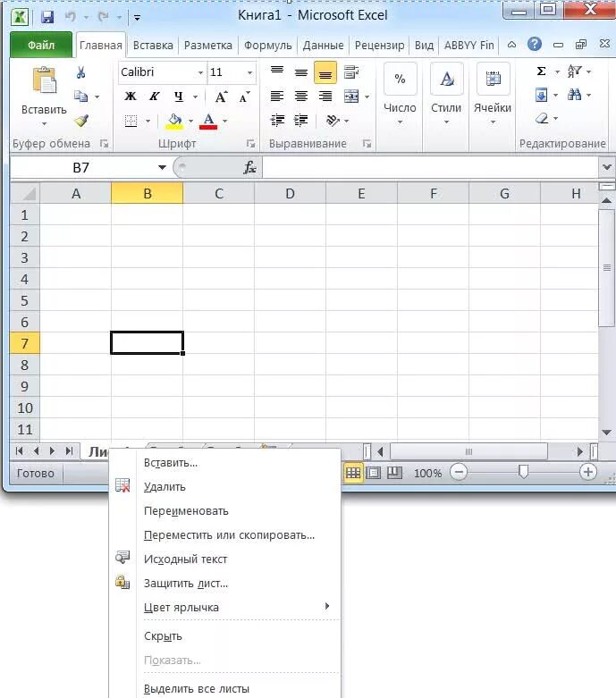The height and width of the screenshot is (698, 616).
Task: Select the Format Painter brush icon
Action: point(81,120)
